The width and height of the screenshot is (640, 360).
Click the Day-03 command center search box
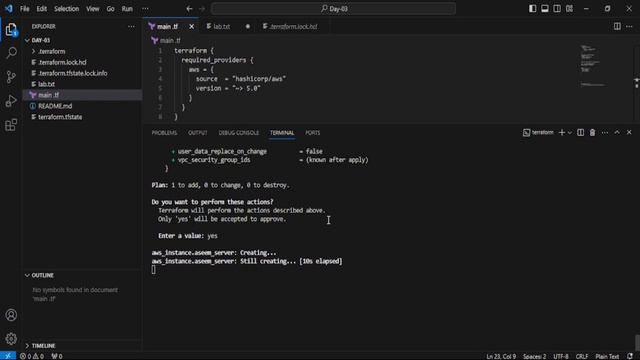coord(333,9)
